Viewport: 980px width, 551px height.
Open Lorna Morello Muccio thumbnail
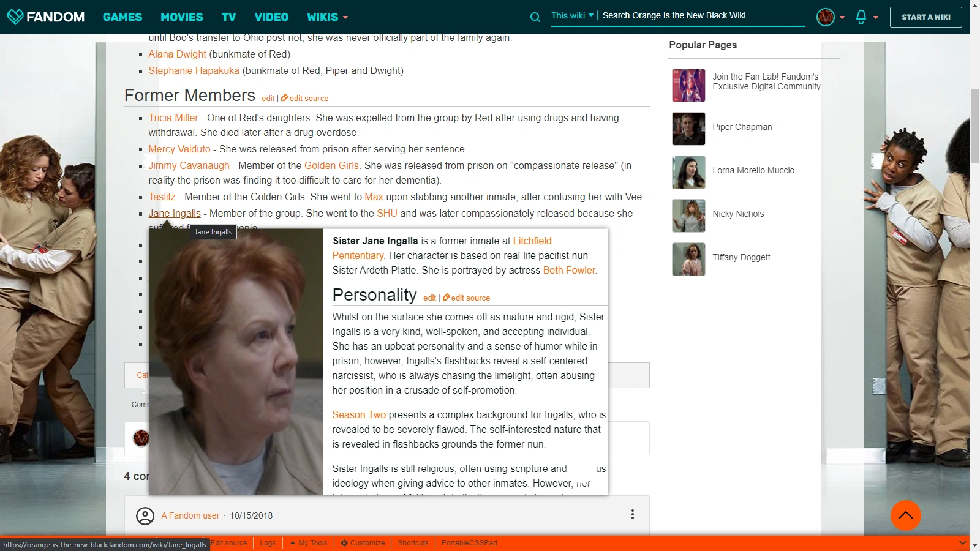pyautogui.click(x=688, y=172)
